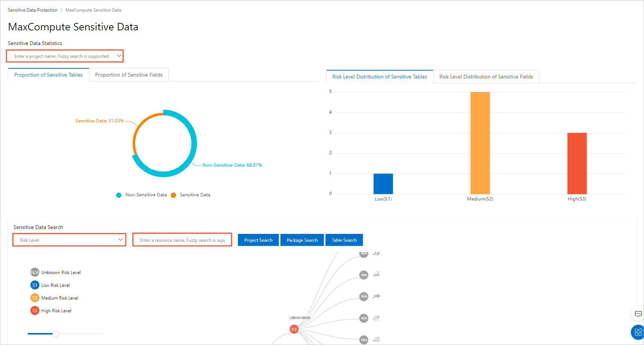Click the S1 Low Risk Level legend icon
This screenshot has height=345, width=644.
click(35, 285)
